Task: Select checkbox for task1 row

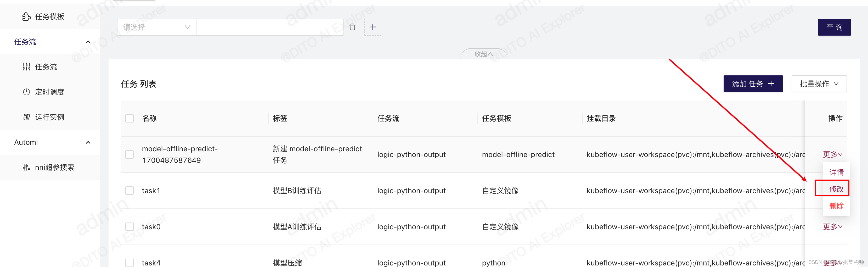Action: tap(129, 191)
